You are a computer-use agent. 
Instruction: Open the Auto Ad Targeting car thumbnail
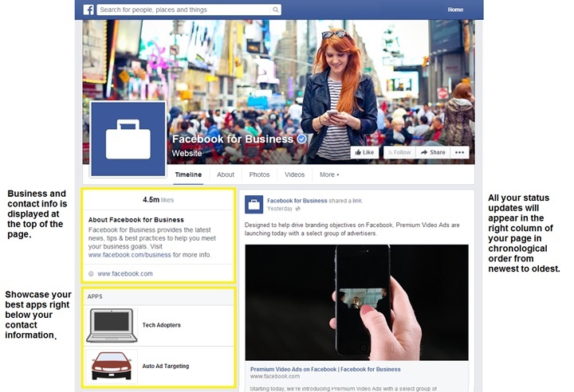pos(112,366)
